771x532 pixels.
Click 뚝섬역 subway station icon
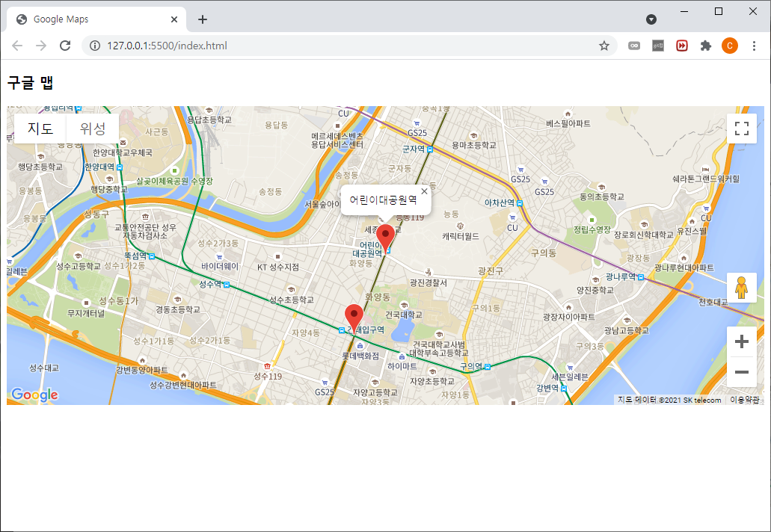(152, 256)
